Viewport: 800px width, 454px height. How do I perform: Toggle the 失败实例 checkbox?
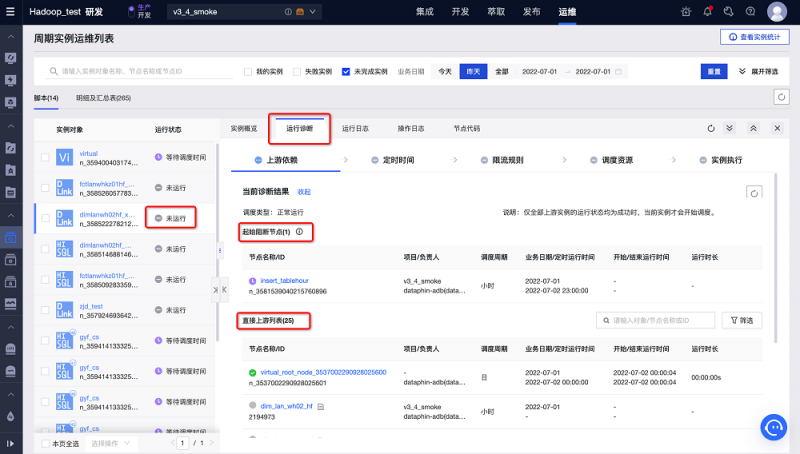[297, 72]
